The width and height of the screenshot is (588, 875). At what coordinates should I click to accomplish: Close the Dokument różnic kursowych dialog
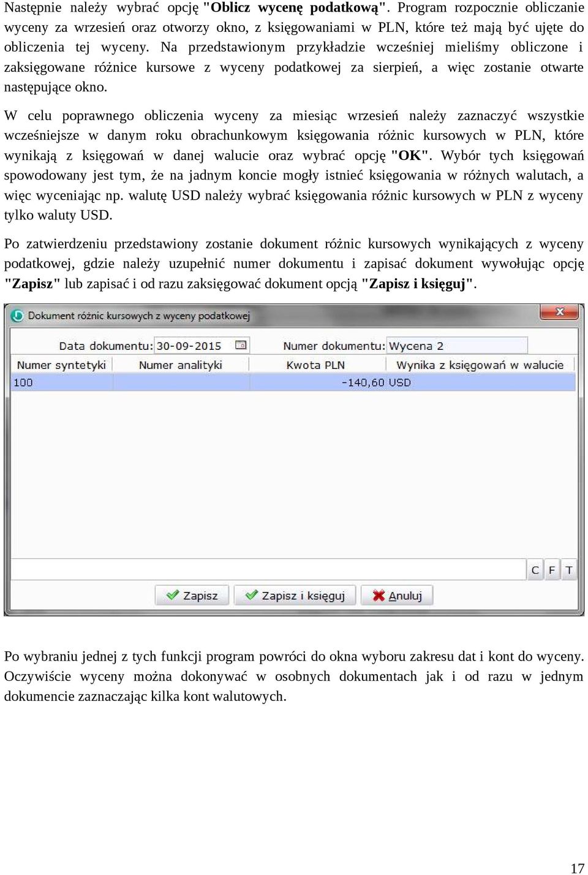(559, 312)
